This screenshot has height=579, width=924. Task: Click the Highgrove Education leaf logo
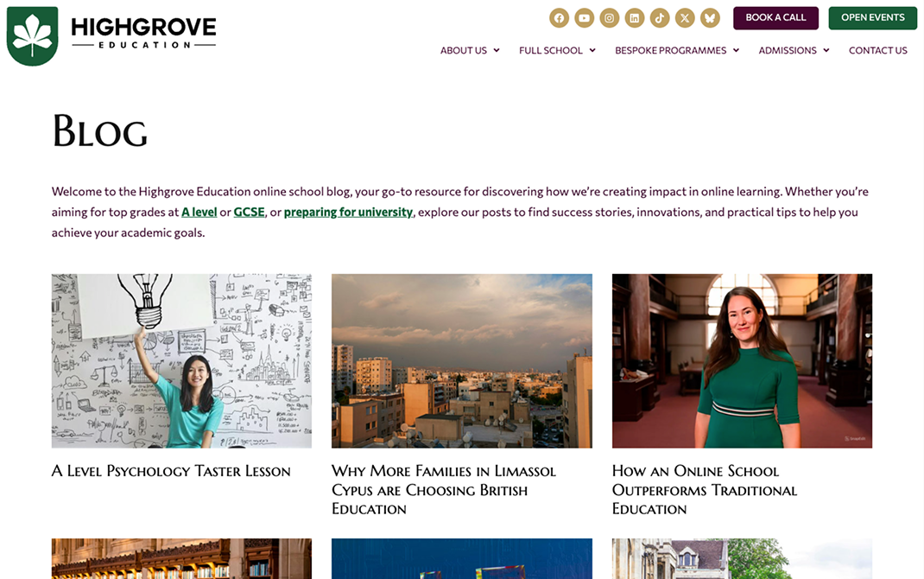tap(33, 36)
